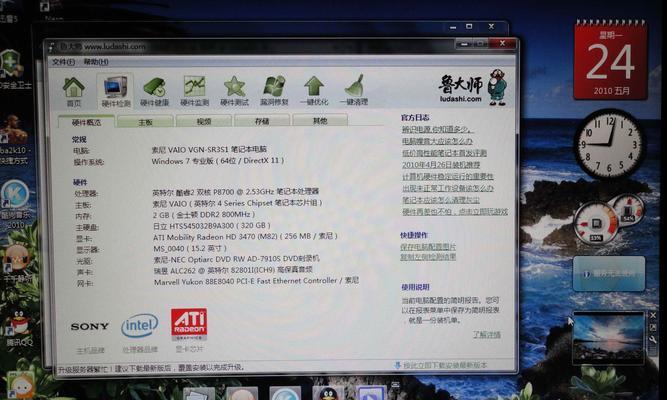Click processor text P8700 @ 2.53GHz
This screenshot has width=667, height=400.
coord(236,191)
